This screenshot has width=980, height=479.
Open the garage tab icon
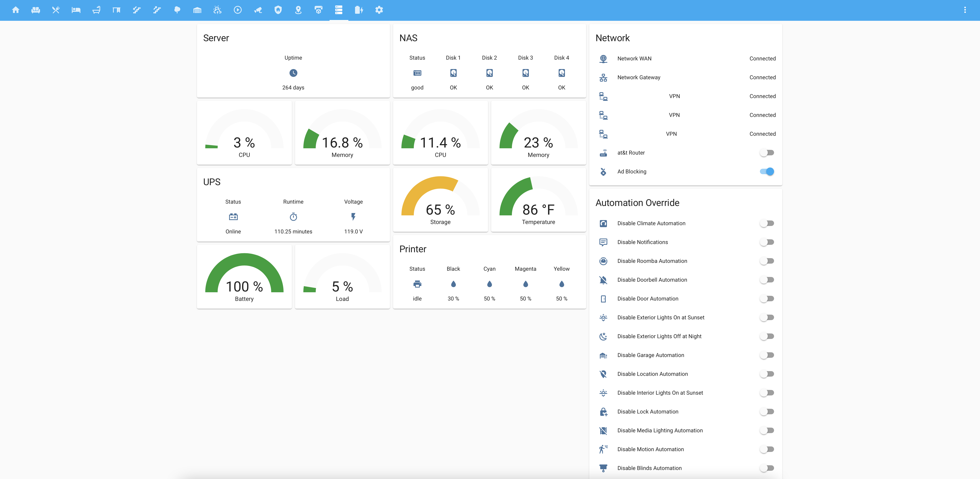[x=197, y=10]
